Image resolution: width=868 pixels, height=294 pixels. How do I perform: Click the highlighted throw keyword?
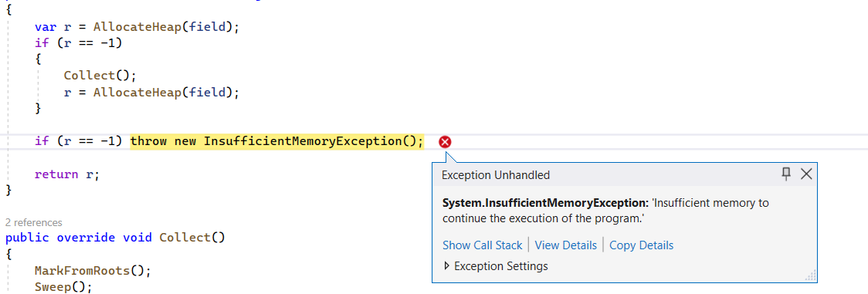[x=150, y=141]
